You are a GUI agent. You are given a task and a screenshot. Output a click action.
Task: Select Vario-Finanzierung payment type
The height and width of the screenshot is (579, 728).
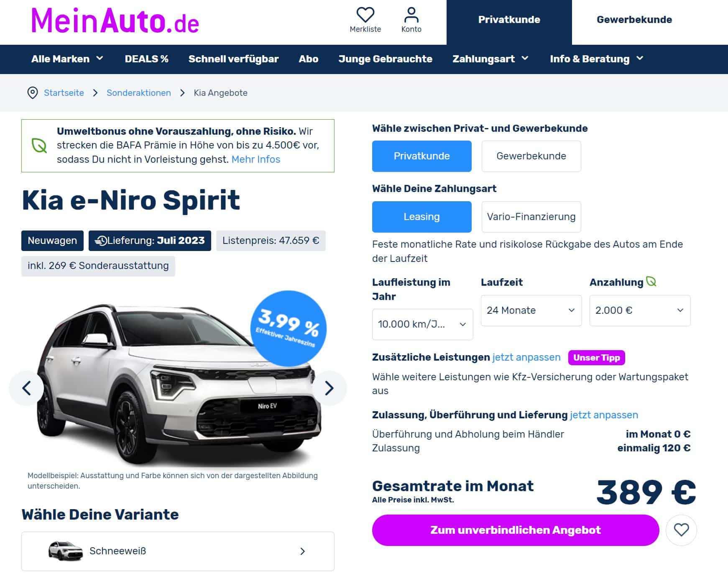click(x=531, y=217)
